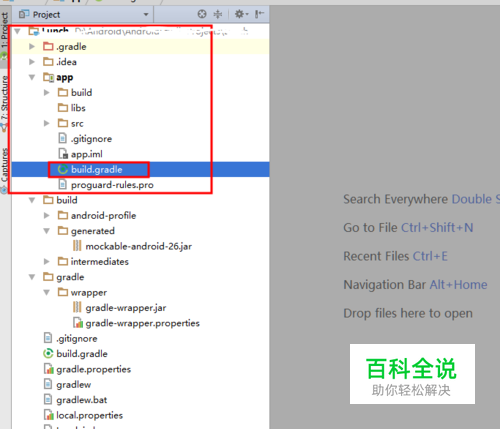Click the mockable-android-26.jar archive icon
Image resolution: width=500 pixels, height=429 pixels.
pos(77,246)
